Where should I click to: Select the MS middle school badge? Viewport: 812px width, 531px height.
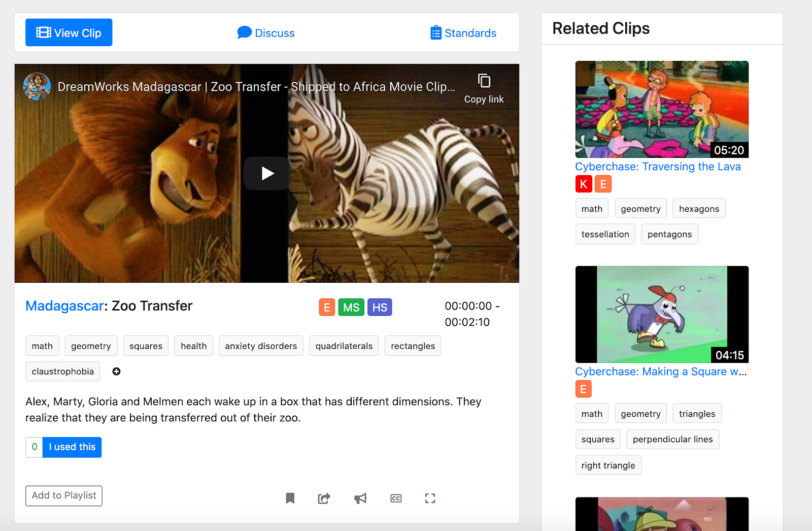pos(351,307)
